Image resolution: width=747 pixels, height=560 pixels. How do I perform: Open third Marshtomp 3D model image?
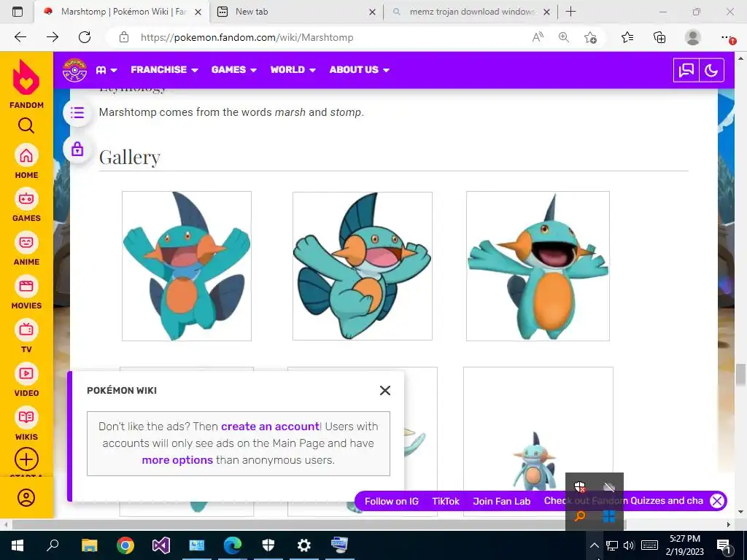click(538, 266)
